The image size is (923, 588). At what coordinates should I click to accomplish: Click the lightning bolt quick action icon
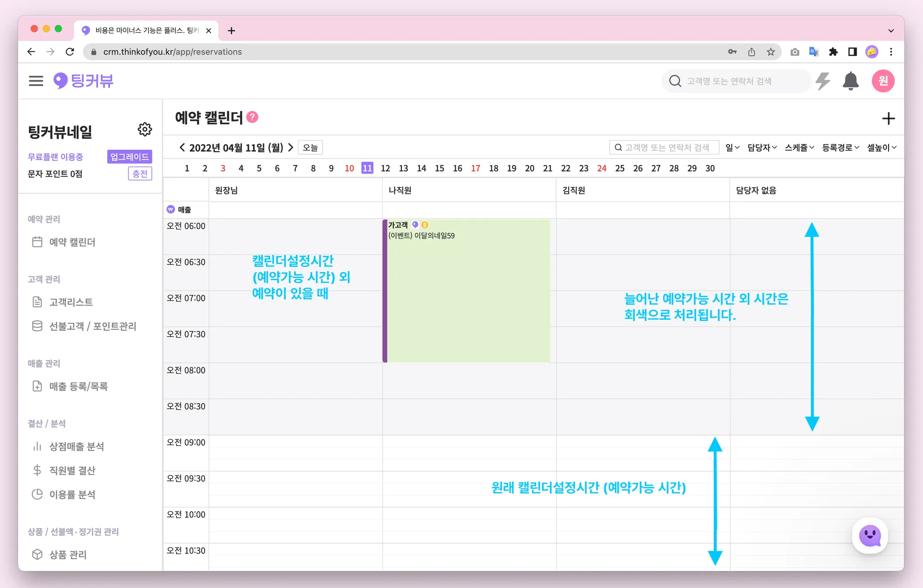[x=823, y=81]
